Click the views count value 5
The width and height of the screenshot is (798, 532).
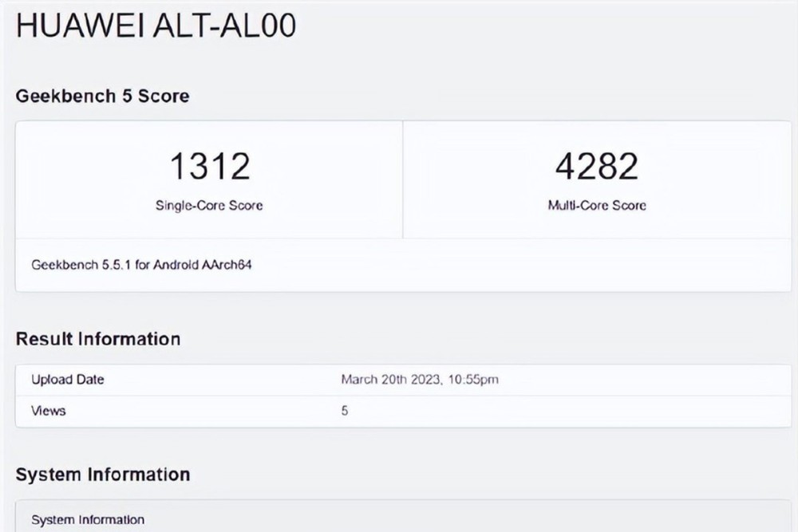(345, 411)
